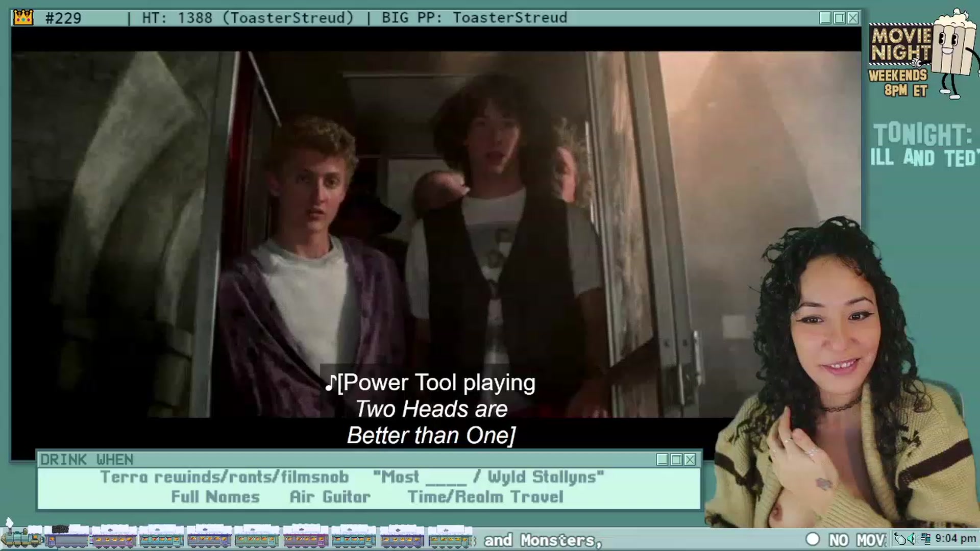980x551 pixels.
Task: Click the network computers icon in system tray
Action: tap(925, 539)
